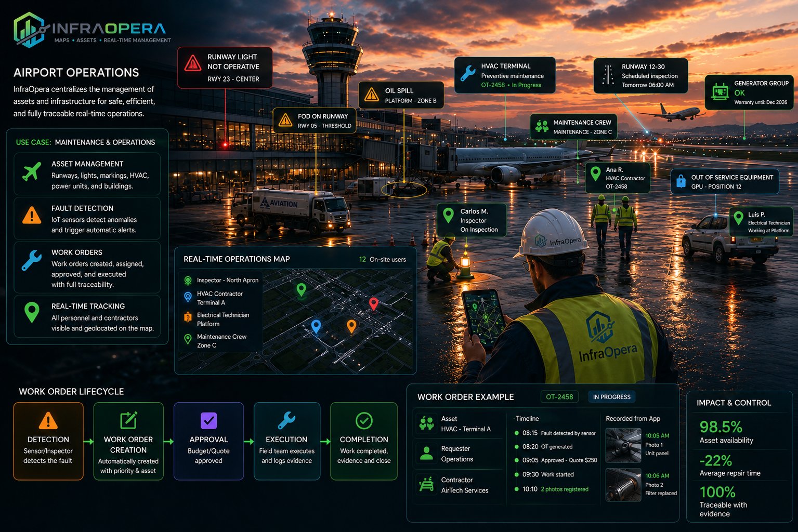Click the Tomorrow 06:00 AM inspection time
Screen dimensions: 798x532
click(x=648, y=85)
